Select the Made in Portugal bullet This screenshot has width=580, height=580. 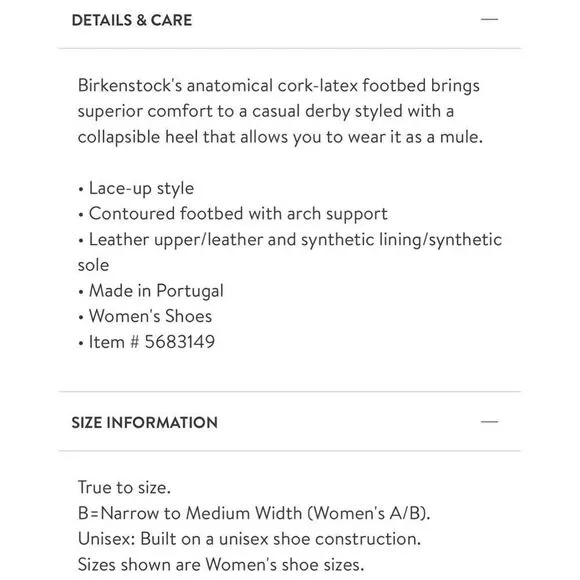(151, 291)
